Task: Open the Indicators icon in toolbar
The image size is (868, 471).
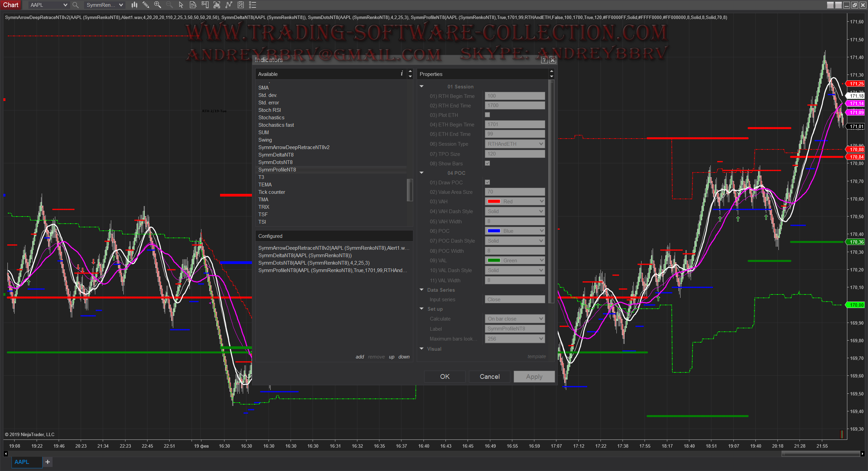Action: pos(229,5)
